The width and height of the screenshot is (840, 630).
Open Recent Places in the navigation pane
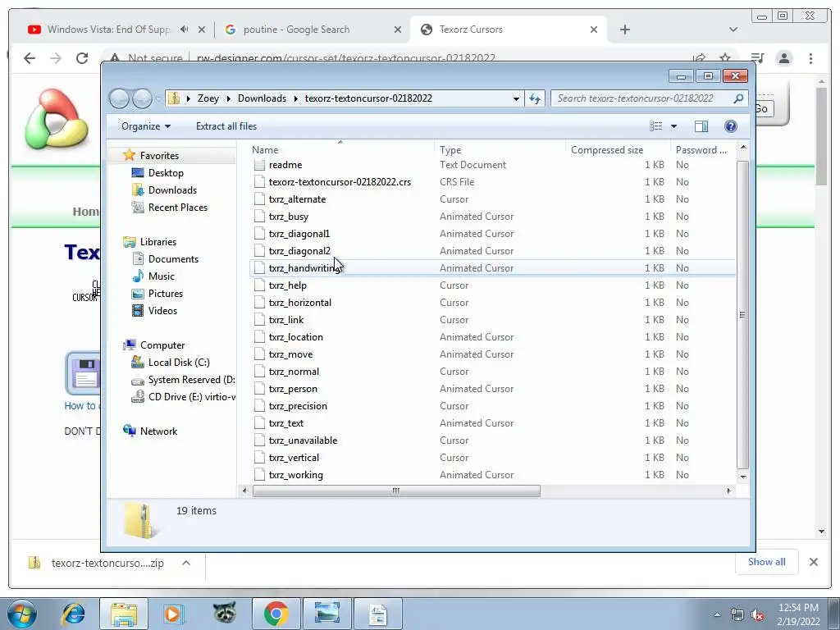point(177,208)
